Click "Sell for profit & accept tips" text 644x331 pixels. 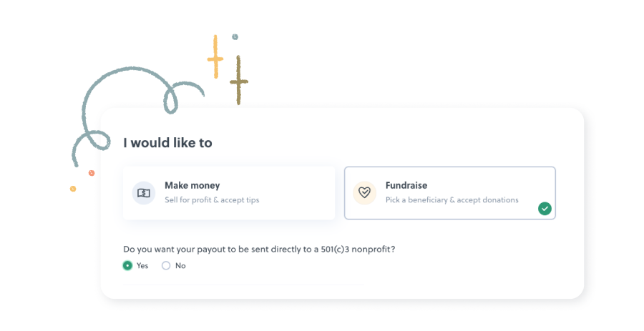pos(212,200)
